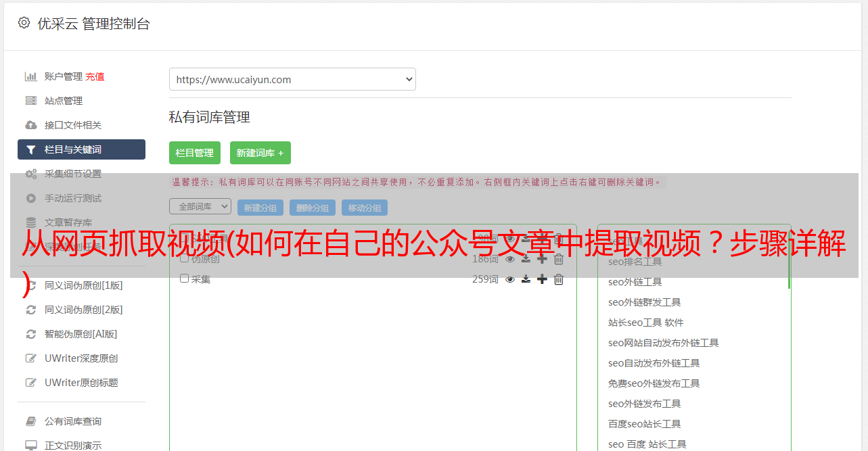Screen dimensions: 868x451
Task: Delete 伪原创 library with trash icon
Action: 559,259
